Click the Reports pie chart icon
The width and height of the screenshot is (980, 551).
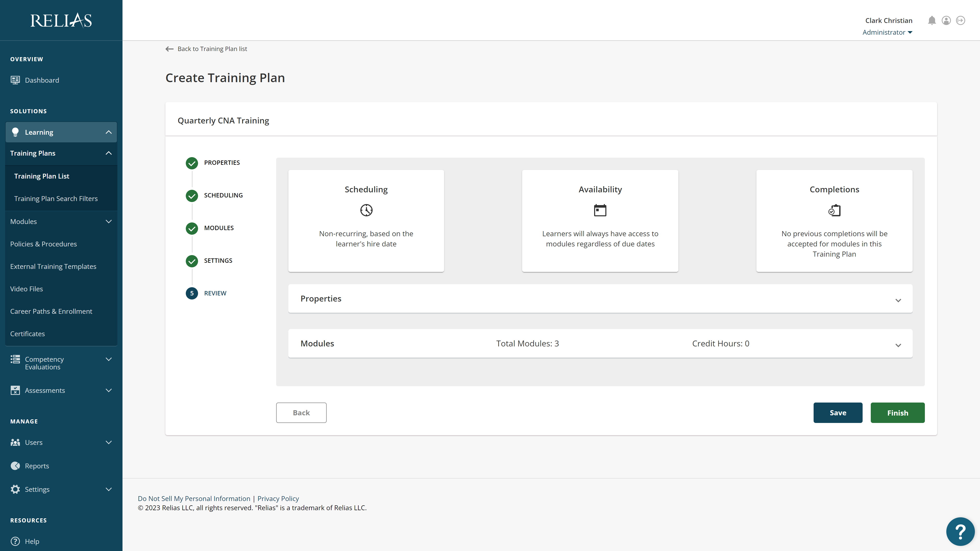pyautogui.click(x=15, y=466)
